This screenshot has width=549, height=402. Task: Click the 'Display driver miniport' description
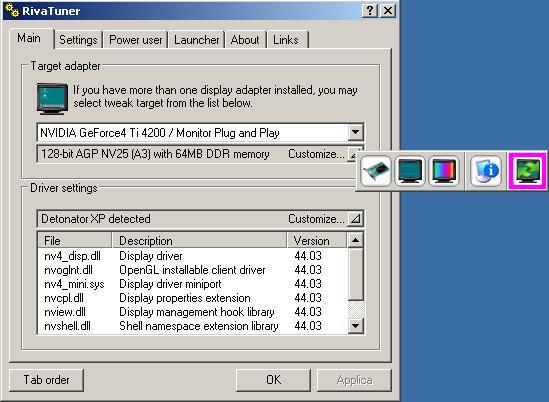[170, 284]
